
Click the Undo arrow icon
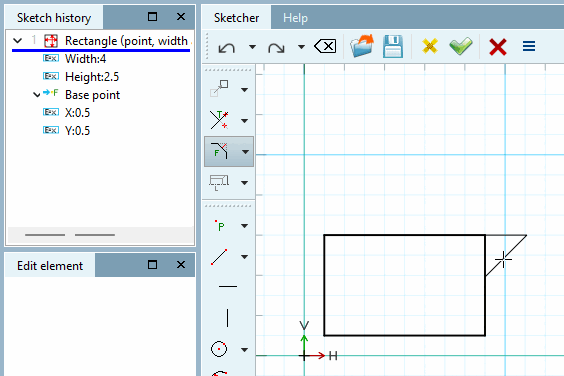pos(227,47)
